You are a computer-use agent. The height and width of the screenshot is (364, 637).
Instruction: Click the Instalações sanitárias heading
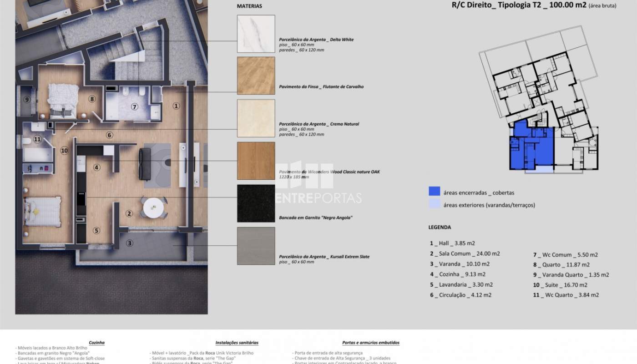tap(237, 343)
